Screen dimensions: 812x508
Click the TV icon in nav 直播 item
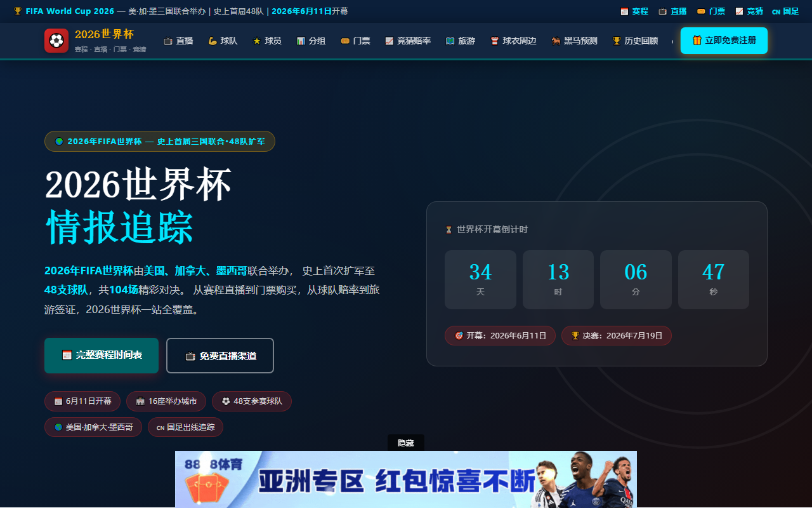click(168, 41)
